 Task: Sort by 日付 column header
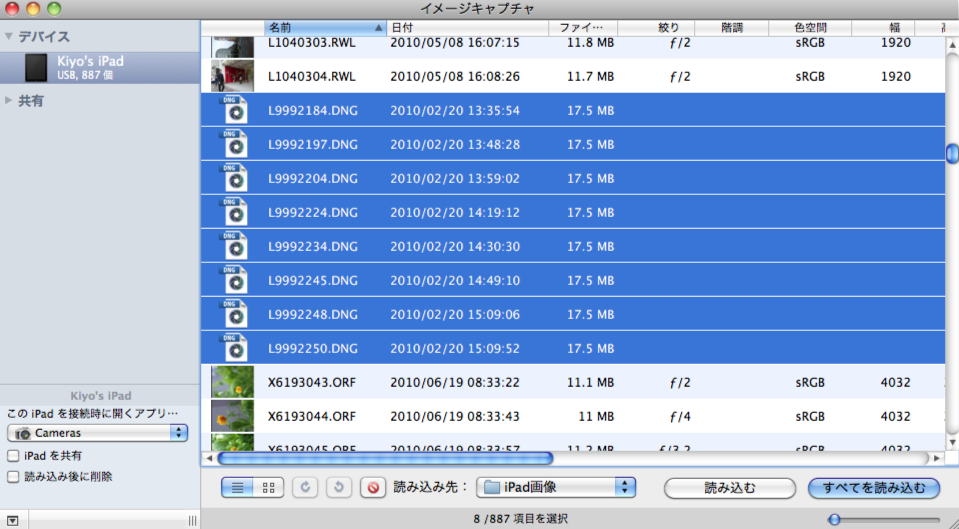(467, 28)
